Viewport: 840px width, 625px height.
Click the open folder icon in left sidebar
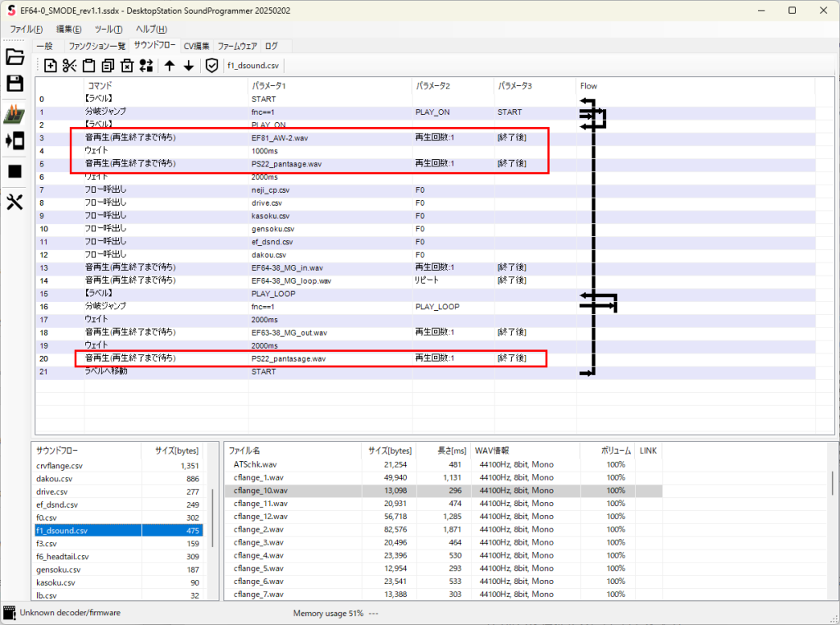pos(15,57)
